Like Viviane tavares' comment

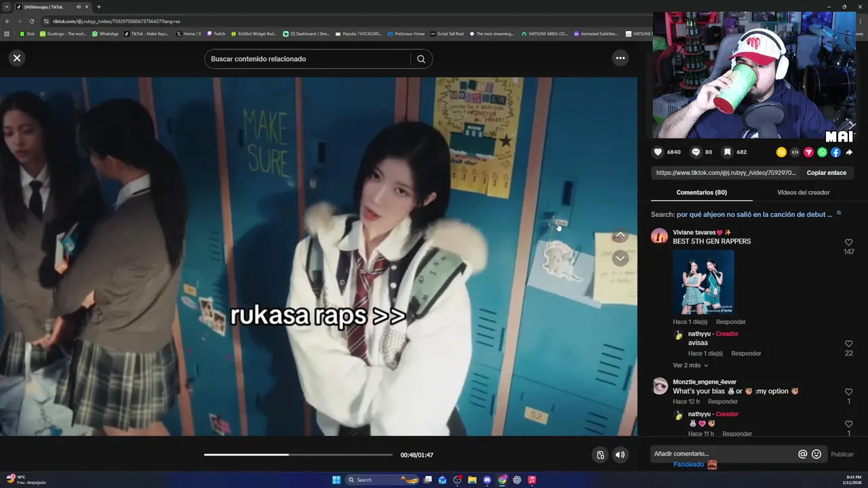tap(848, 243)
